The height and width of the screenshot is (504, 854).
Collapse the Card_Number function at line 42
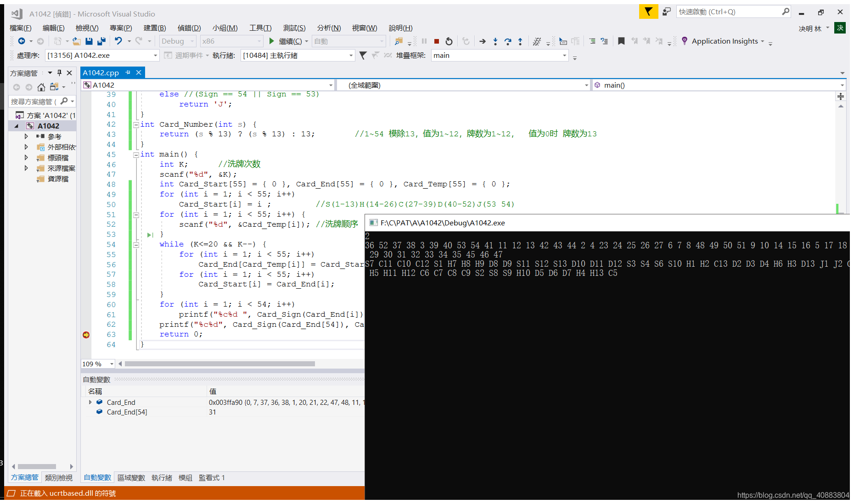pos(136,125)
